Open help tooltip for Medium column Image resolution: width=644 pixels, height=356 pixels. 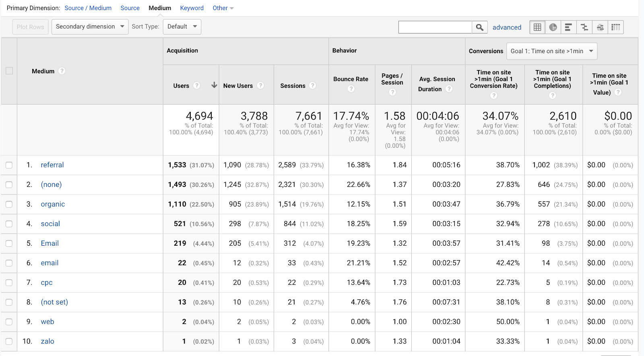coord(62,71)
